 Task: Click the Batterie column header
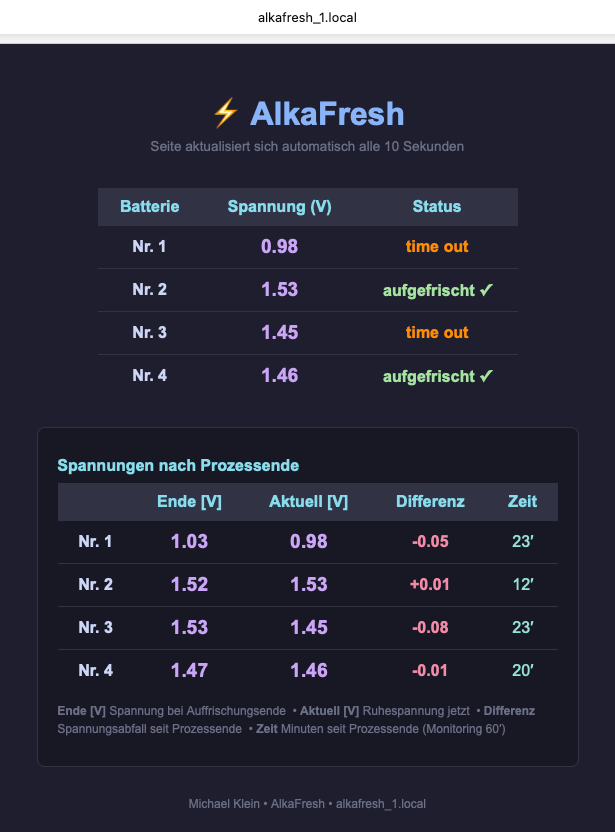pos(150,206)
